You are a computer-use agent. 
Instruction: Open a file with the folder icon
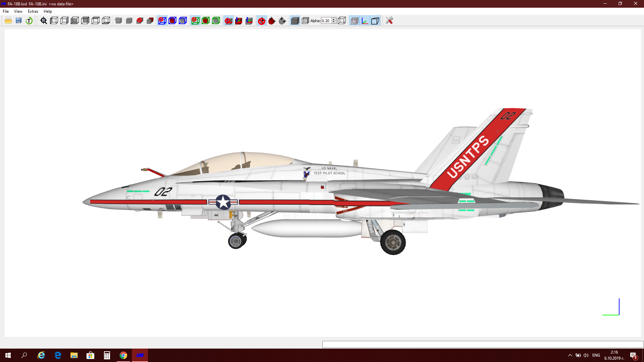click(x=8, y=21)
